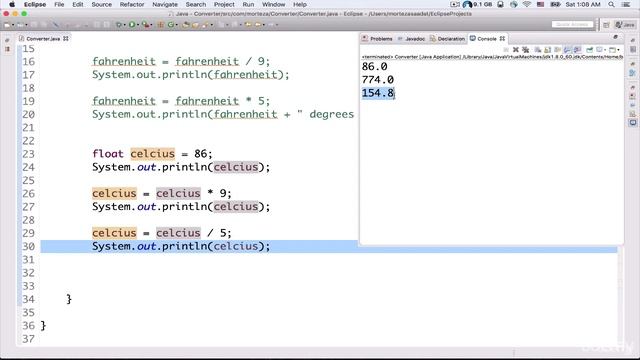Click the Save toolbar icon
The image size is (640, 360).
pos(34,25)
